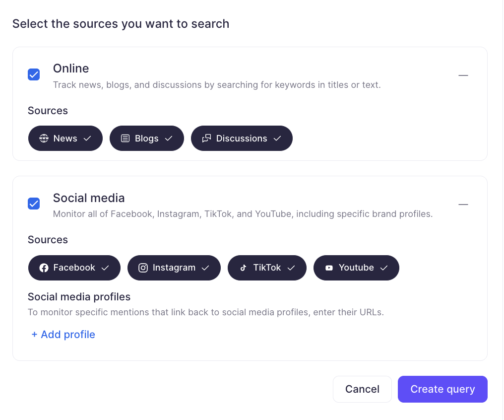504x420 pixels.
Task: Click the Create query button
Action: click(442, 389)
